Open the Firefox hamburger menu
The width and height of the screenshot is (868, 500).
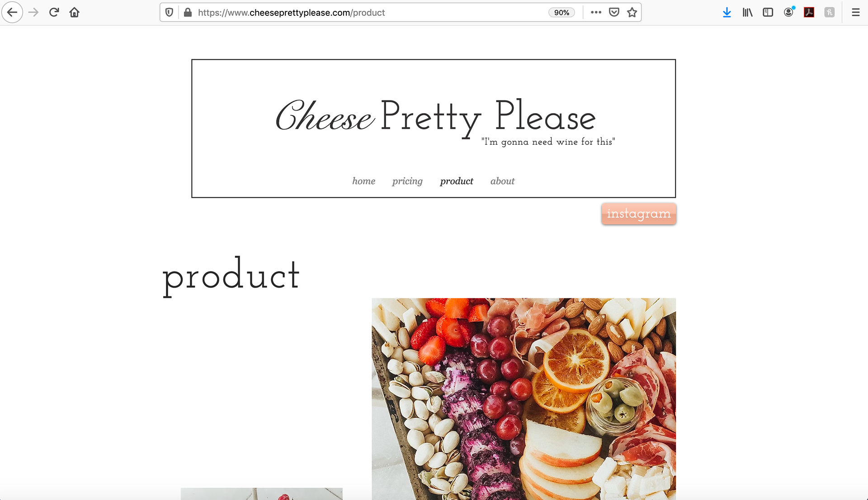tap(855, 13)
